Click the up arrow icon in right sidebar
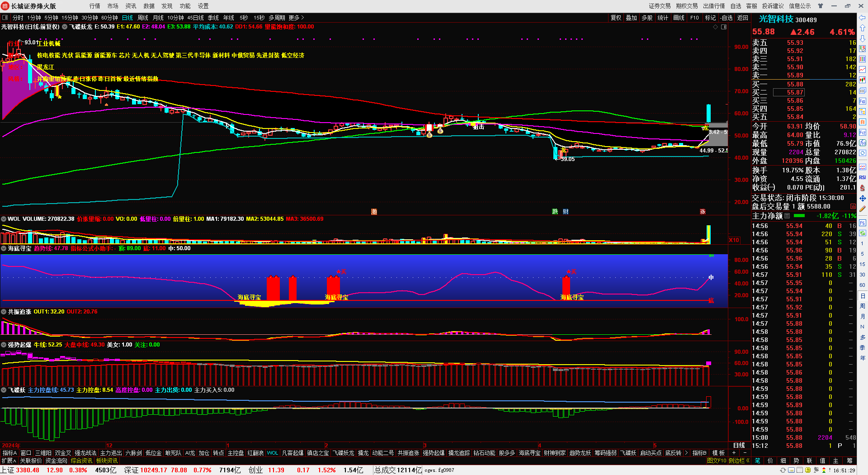Image resolution: width=868 pixels, height=475 pixels. 863,28
